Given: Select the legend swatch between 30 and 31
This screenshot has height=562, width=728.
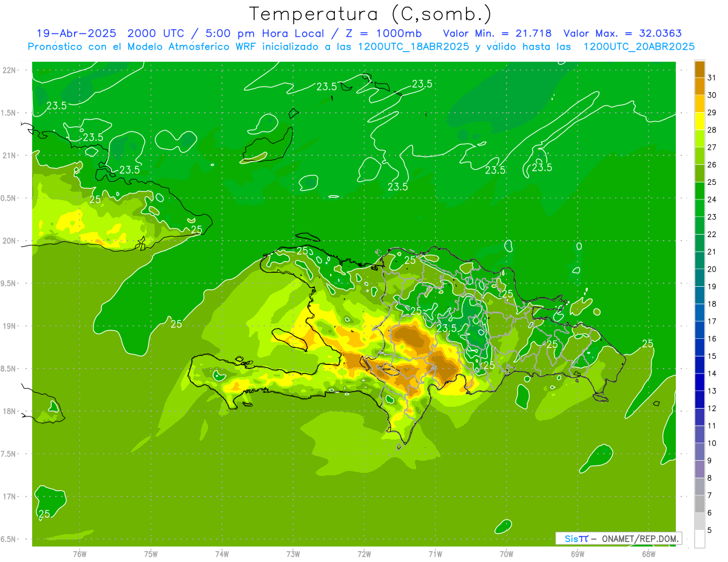Looking at the screenshot, I should tap(699, 87).
